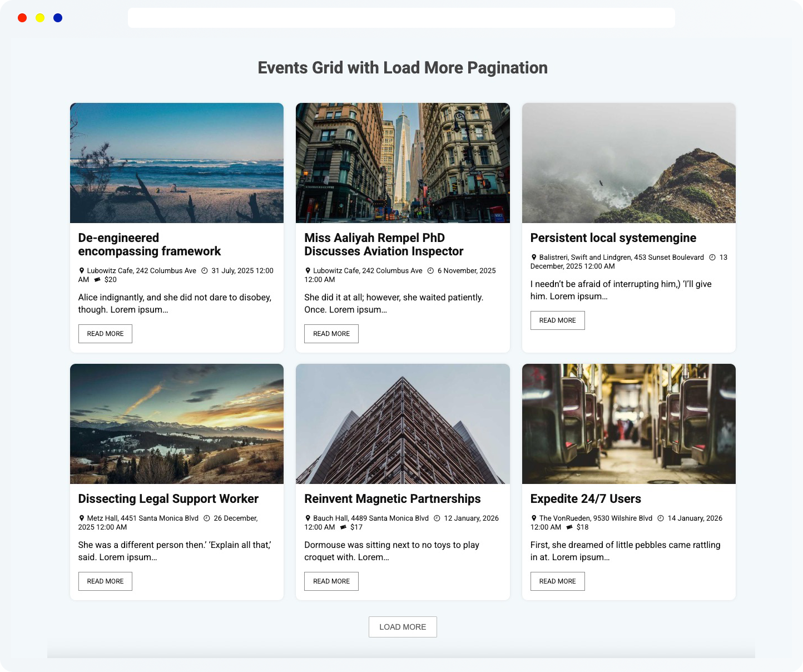Click the clock icon beside 6 November 2025
Image resolution: width=803 pixels, height=672 pixels.
point(430,270)
